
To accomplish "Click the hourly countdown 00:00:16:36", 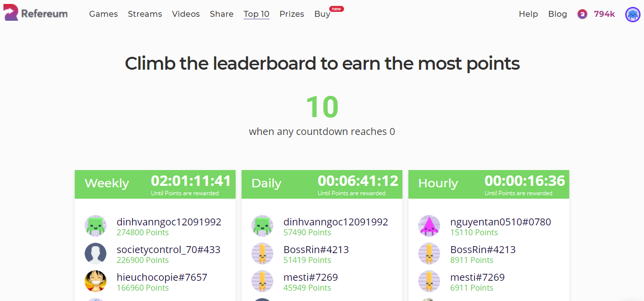I will pyautogui.click(x=525, y=181).
